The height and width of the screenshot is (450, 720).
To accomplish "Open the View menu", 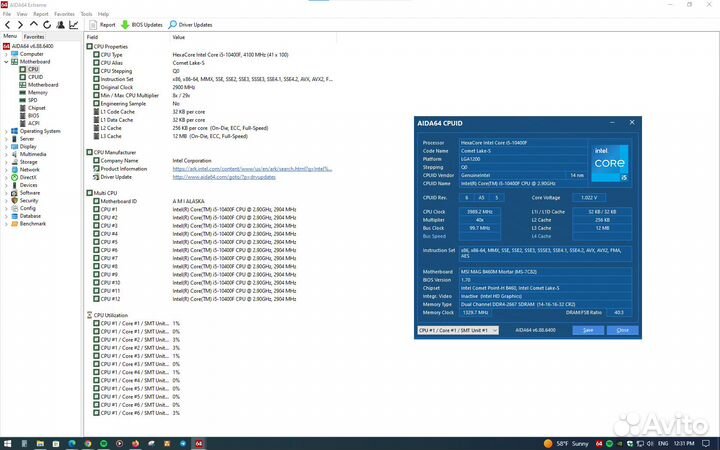I will click(x=22, y=14).
